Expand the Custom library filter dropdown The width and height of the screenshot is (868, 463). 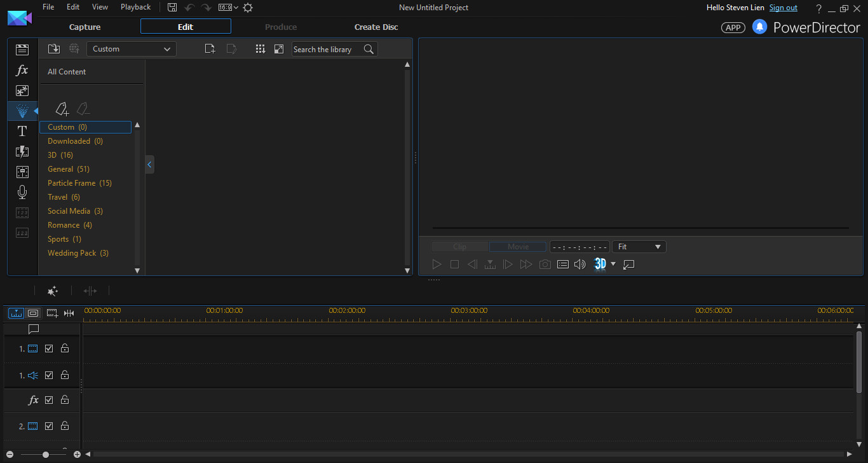tap(132, 49)
